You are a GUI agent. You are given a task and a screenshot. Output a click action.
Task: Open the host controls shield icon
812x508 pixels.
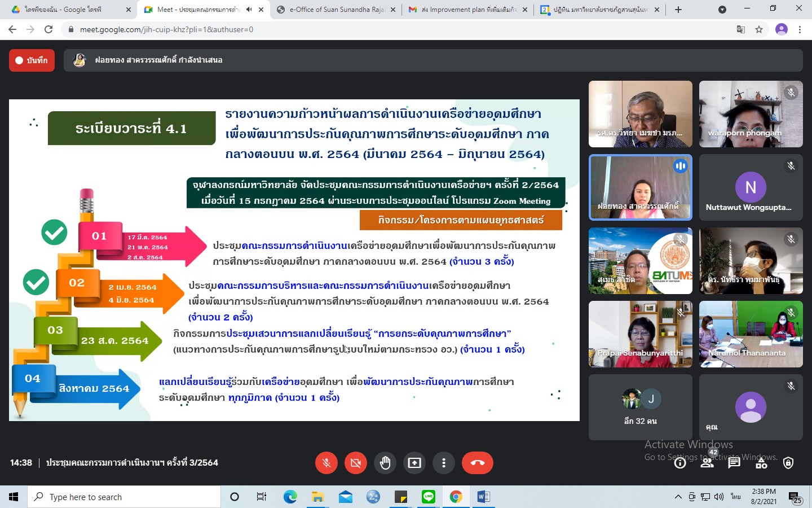[x=788, y=463]
